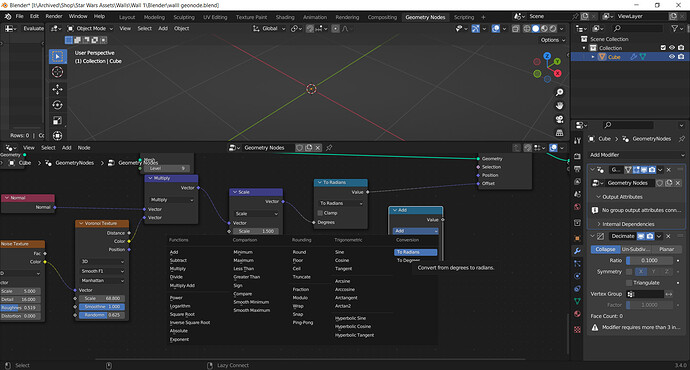This screenshot has height=370, width=690.
Task: Toggle camera view gizmo in viewport
Action: click(559, 119)
